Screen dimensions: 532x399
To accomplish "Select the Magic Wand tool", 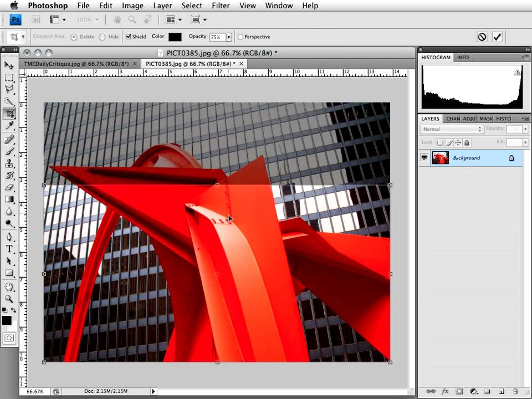I will click(x=9, y=101).
